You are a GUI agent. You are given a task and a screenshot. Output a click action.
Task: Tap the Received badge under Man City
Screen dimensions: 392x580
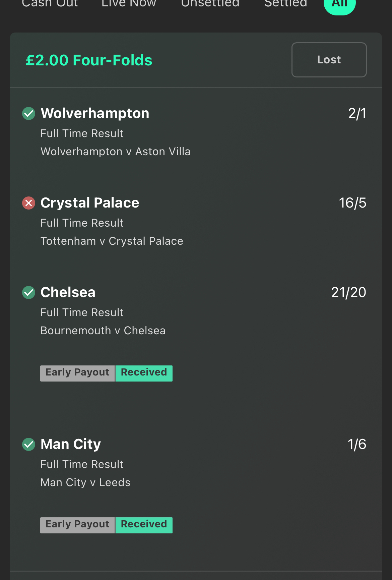144,525
